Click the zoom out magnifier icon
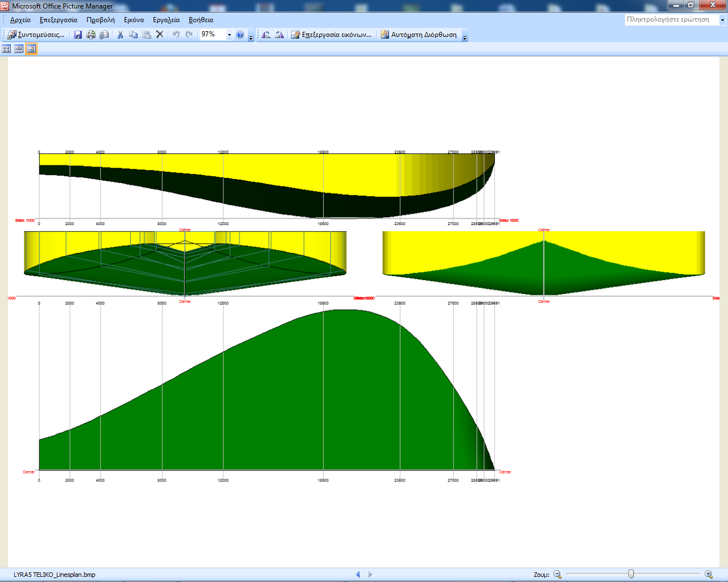Screen dimensions: 728x582 pos(557,575)
